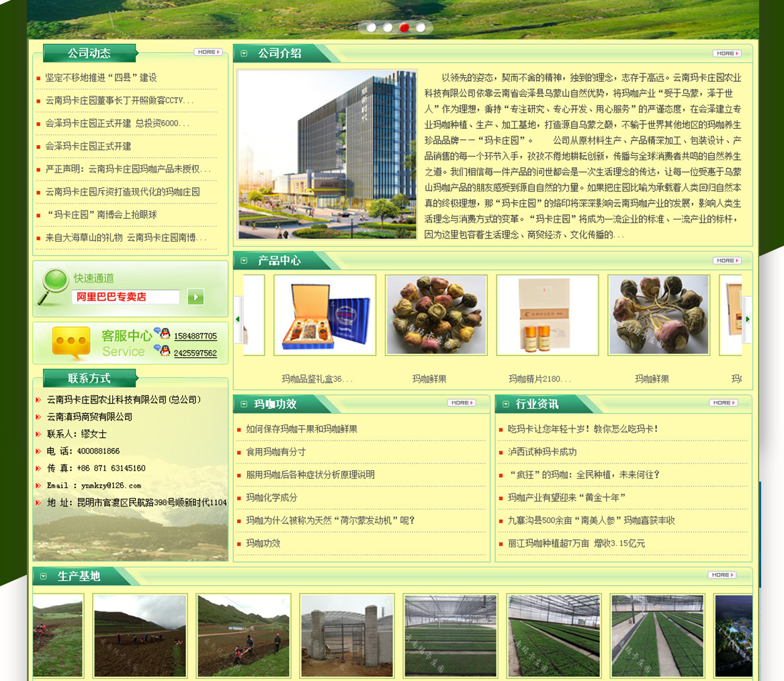Open news 会泽玛卡庄园正式开建
784x681 pixels.
pos(88,146)
